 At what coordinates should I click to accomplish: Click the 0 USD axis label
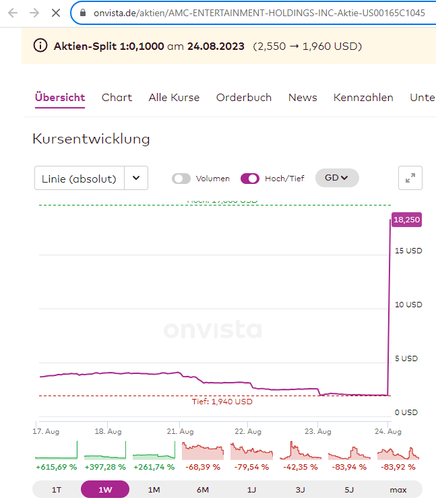pos(406,412)
